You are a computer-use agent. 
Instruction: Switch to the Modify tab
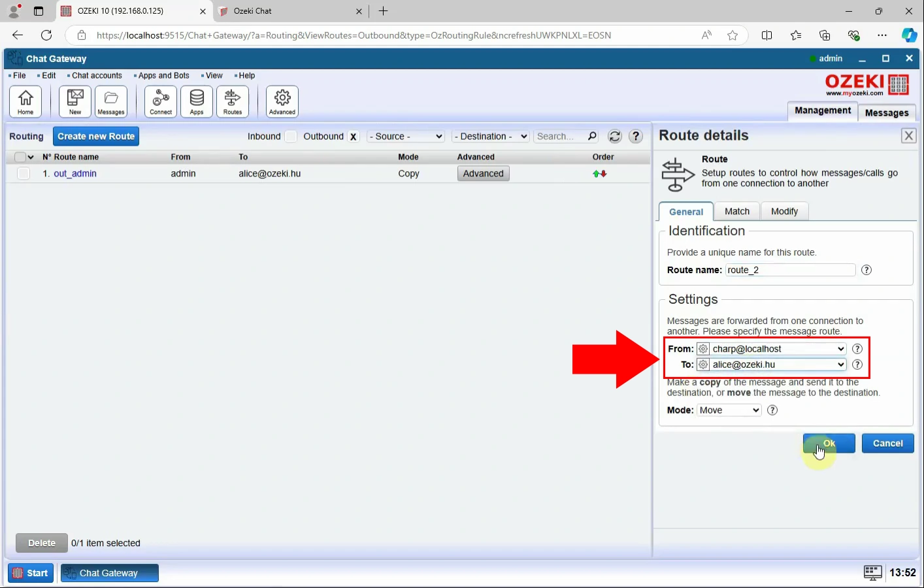click(784, 211)
